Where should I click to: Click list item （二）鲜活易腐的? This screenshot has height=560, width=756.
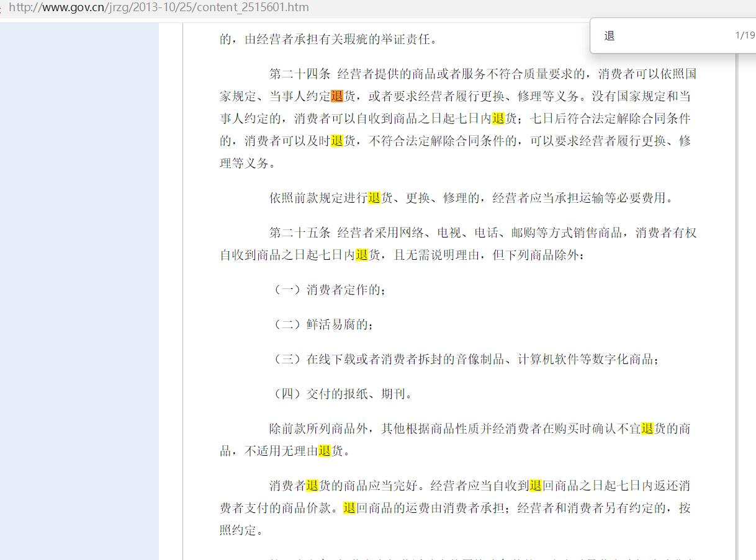(325, 324)
